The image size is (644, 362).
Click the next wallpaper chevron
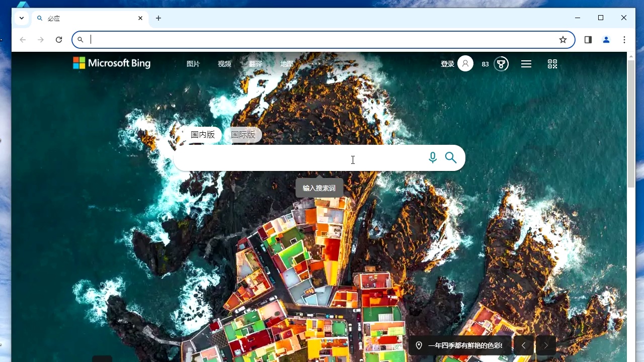point(545,345)
